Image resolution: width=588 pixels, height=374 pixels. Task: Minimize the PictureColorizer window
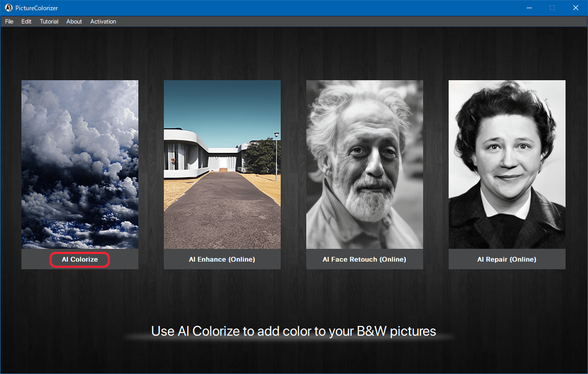(x=529, y=8)
